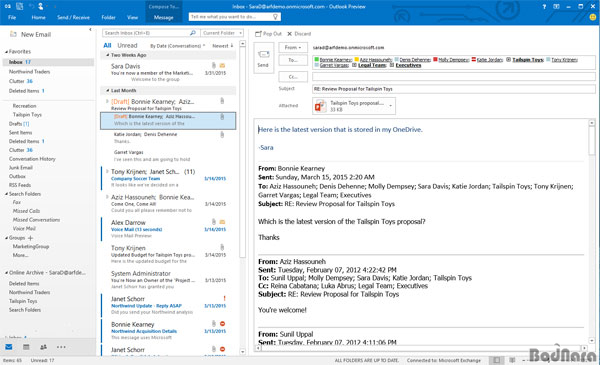This screenshot has width=600, height=365.
Task: Open the View ribbon tab
Action: pos(132,17)
